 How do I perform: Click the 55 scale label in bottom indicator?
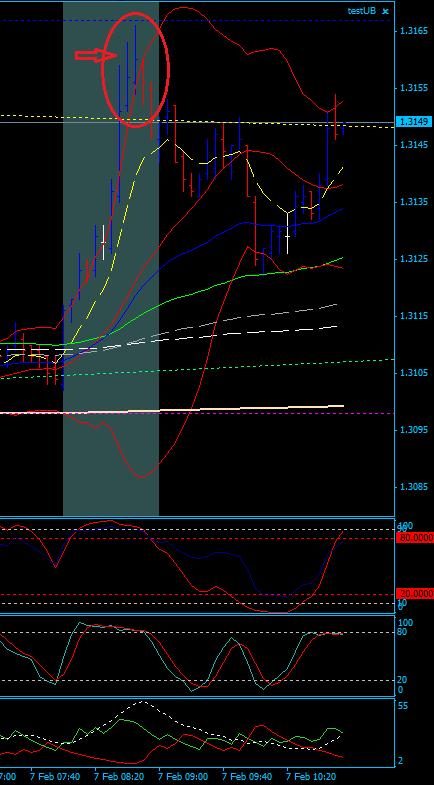pos(402,706)
